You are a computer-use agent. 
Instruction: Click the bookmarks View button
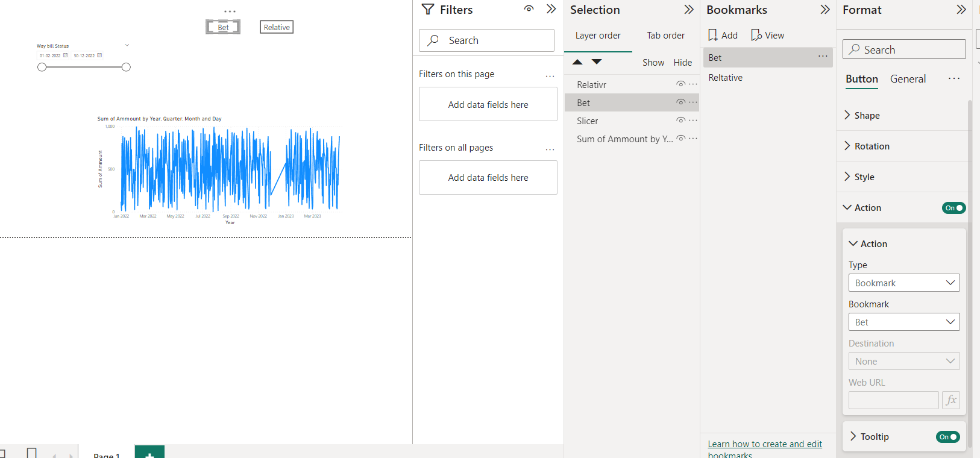pos(768,35)
